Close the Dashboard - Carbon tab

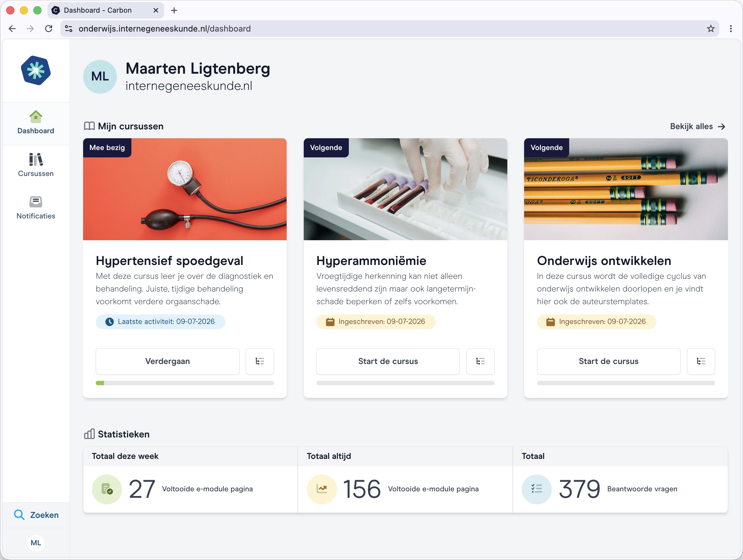(x=156, y=10)
